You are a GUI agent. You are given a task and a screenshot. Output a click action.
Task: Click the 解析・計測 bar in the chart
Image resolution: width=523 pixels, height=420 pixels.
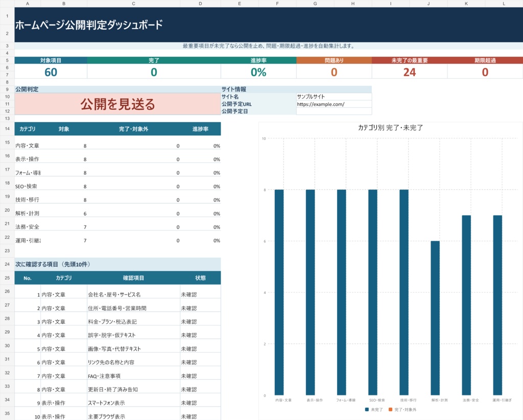pos(435,318)
